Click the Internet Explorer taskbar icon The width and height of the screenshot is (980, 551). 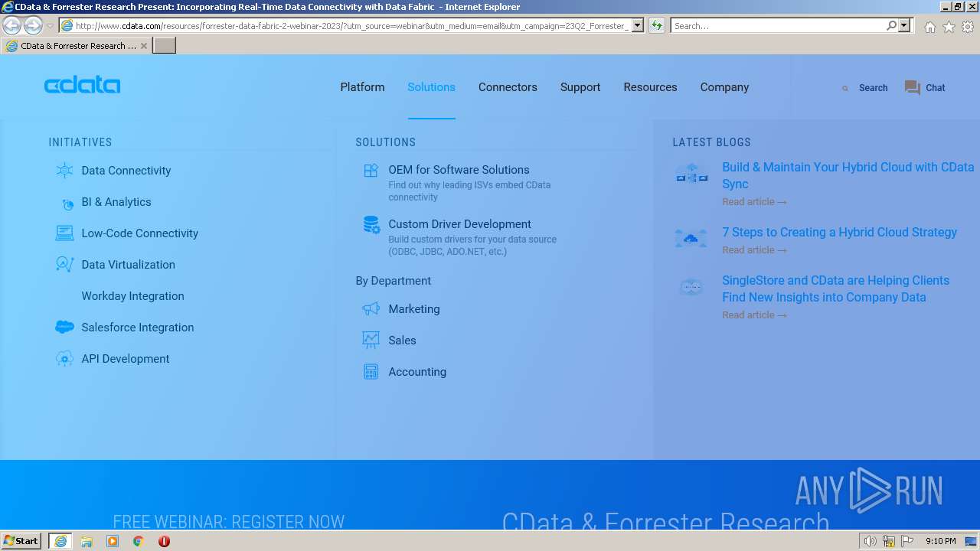pos(60,541)
